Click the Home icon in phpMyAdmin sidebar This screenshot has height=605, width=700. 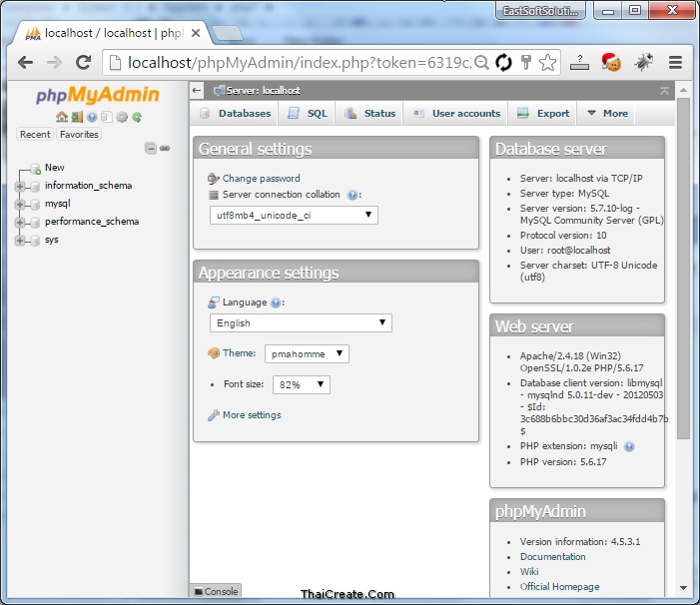pos(62,117)
